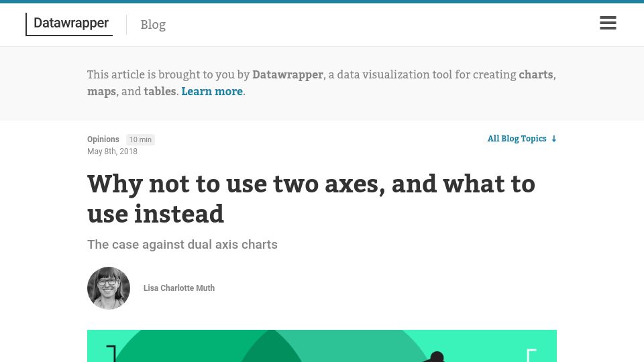
Task: Expand All Blog Topics dropdown
Action: click(522, 139)
